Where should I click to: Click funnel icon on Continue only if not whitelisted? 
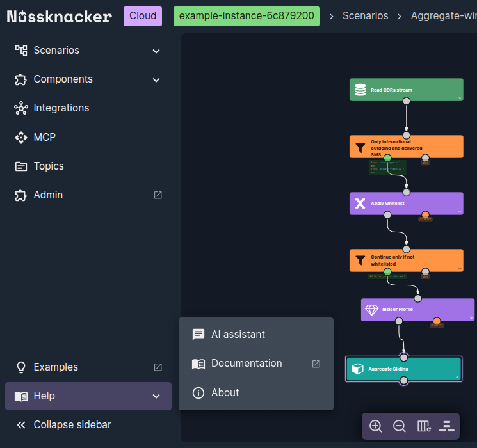coord(360,260)
